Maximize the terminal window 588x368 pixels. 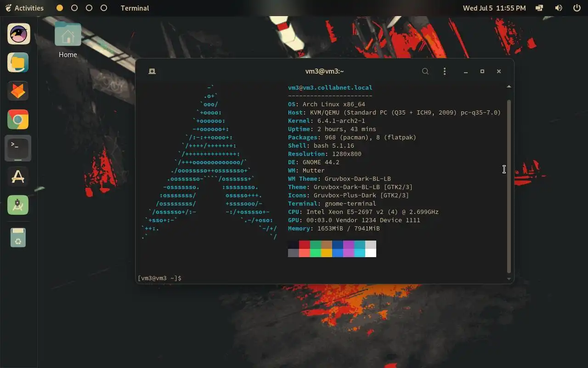[482, 71]
